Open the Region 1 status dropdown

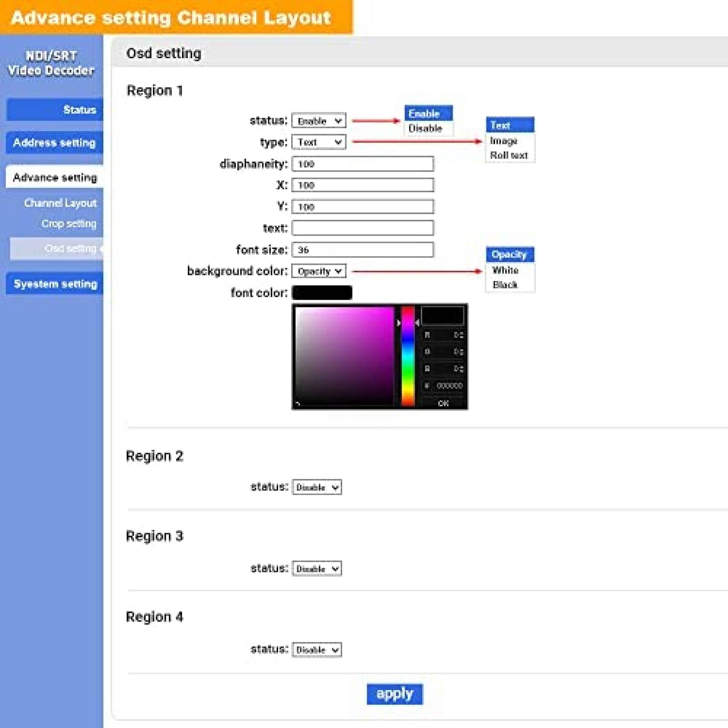coord(318,121)
